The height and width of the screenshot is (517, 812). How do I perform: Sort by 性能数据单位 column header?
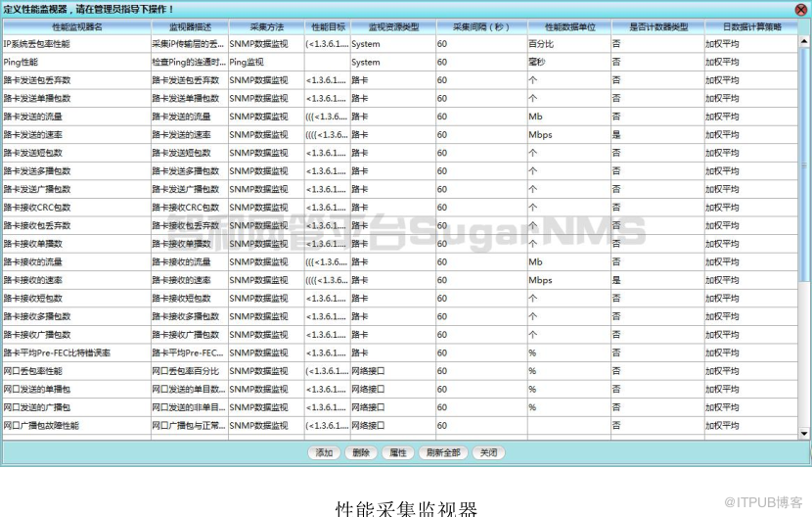tap(569, 27)
